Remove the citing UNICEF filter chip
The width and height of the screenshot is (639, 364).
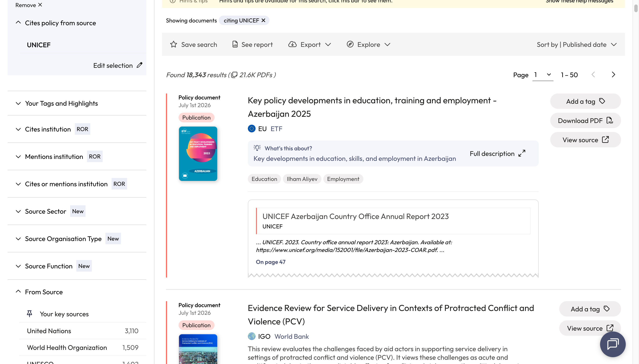tap(263, 21)
